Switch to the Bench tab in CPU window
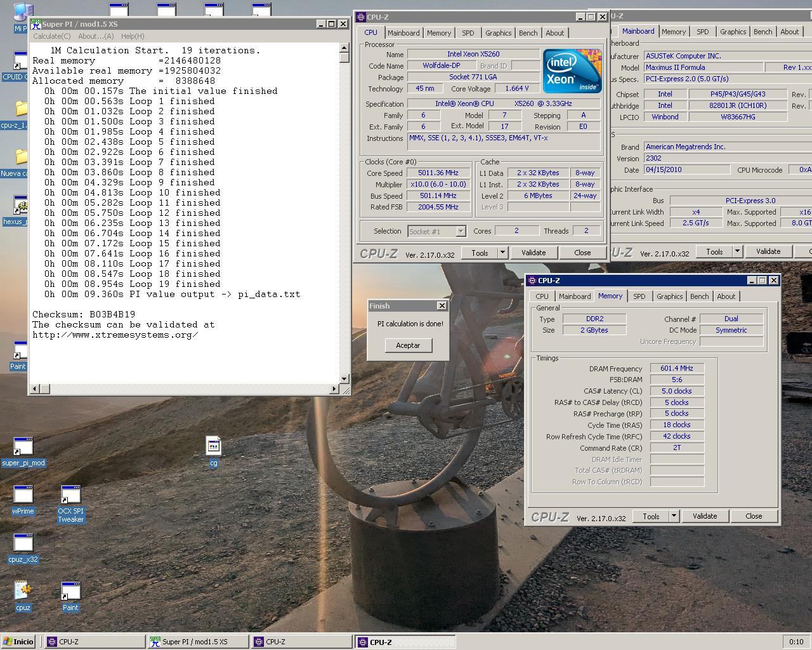This screenshot has height=650, width=812. [x=528, y=33]
